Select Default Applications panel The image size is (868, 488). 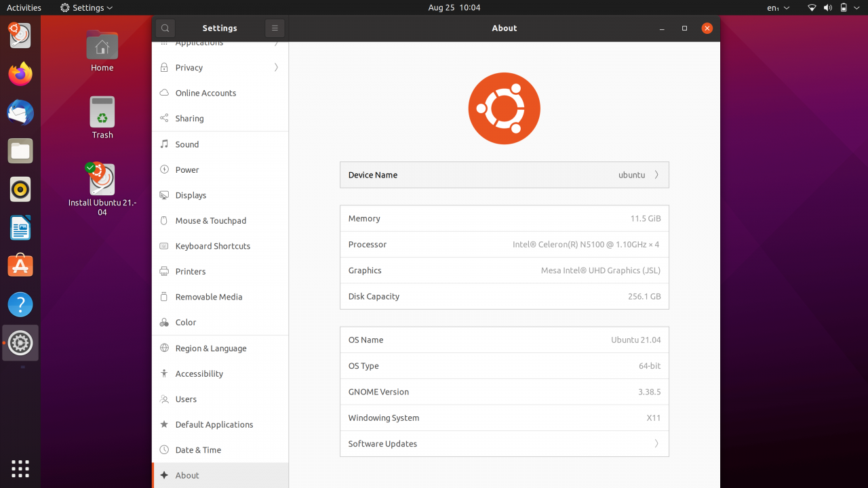point(220,424)
